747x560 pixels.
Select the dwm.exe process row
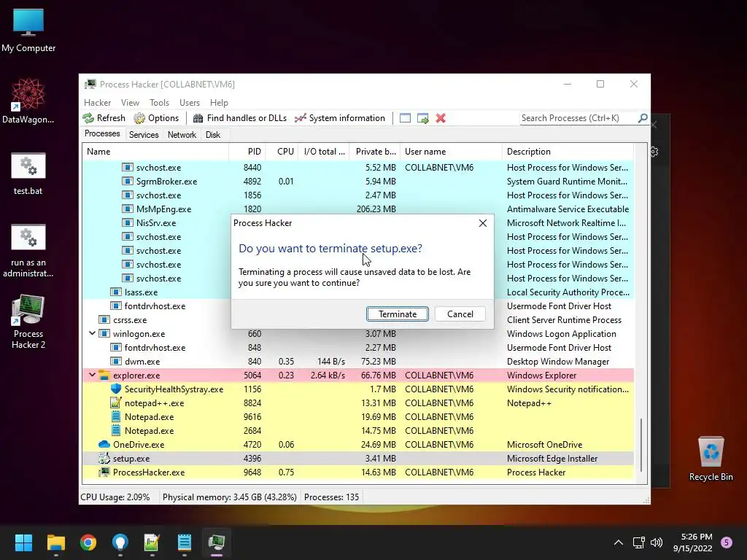pyautogui.click(x=358, y=362)
